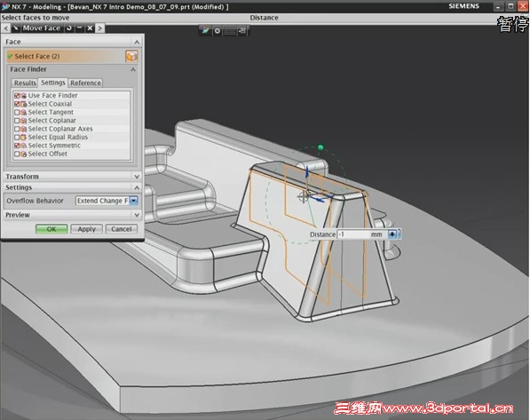Collapse the Face Finder group

tap(133, 69)
